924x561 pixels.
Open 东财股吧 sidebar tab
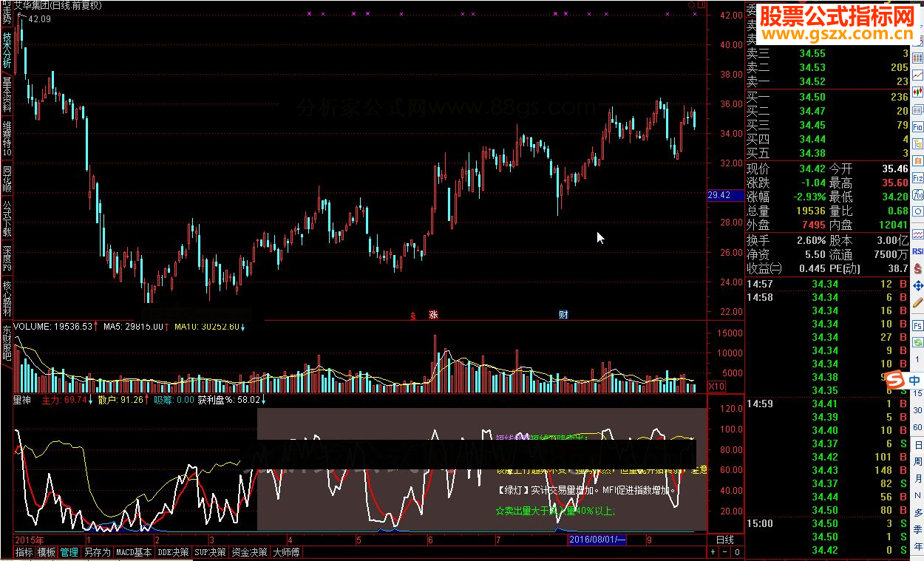[x=7, y=343]
